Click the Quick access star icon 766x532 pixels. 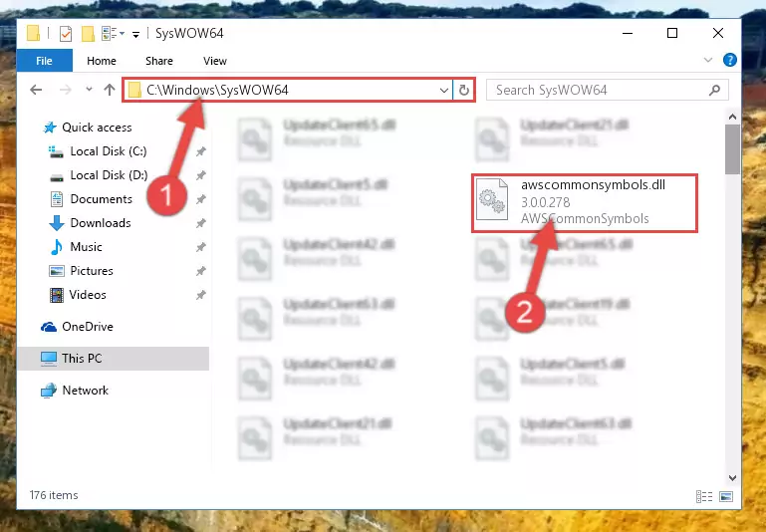50,128
